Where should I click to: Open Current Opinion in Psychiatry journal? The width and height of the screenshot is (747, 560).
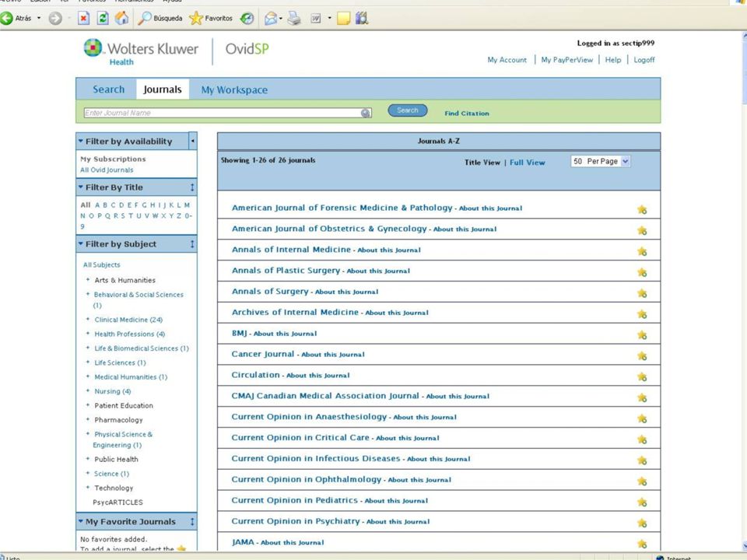[296, 521]
